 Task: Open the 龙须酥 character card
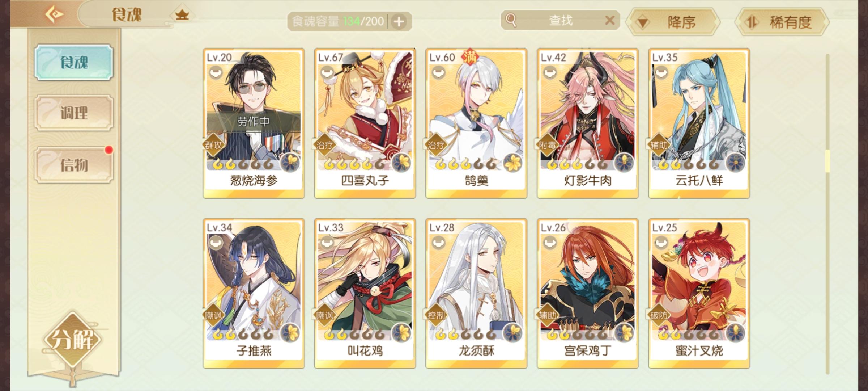(x=476, y=293)
